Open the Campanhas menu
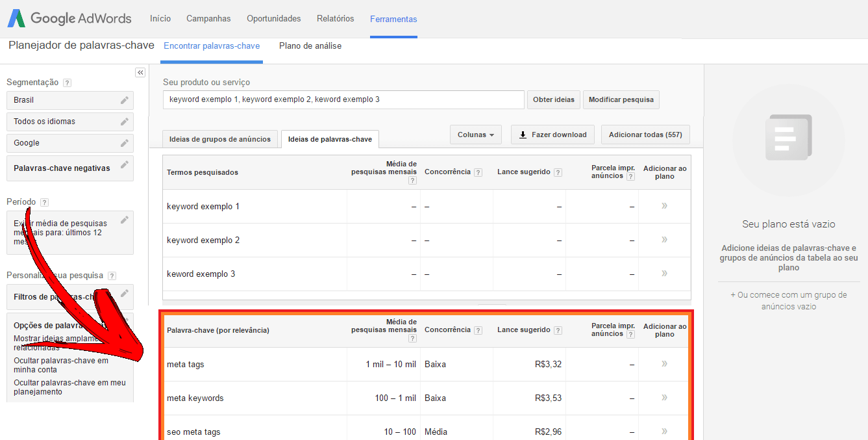Viewport: 868px width, 440px height. pos(208,19)
